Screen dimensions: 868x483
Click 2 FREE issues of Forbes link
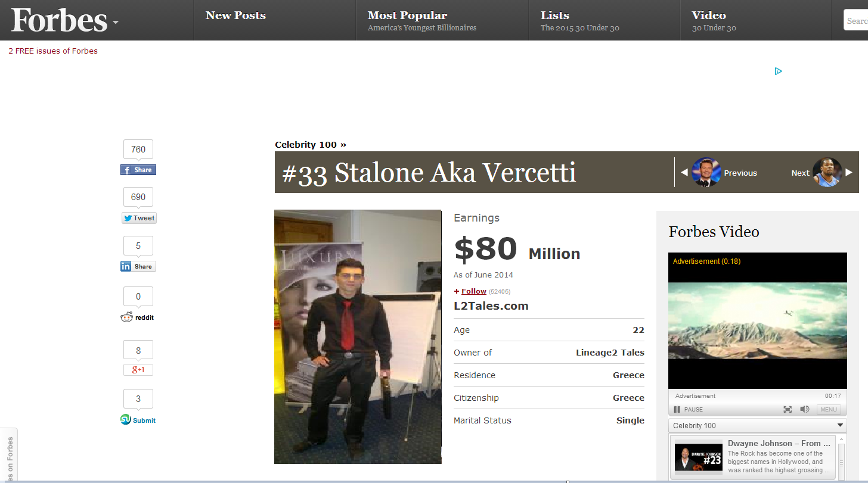coord(53,51)
